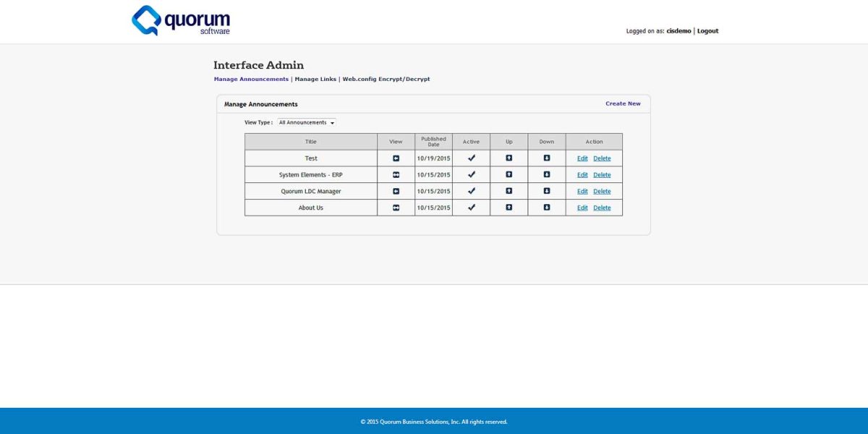Toggle active status for Test announcement

(x=471, y=158)
